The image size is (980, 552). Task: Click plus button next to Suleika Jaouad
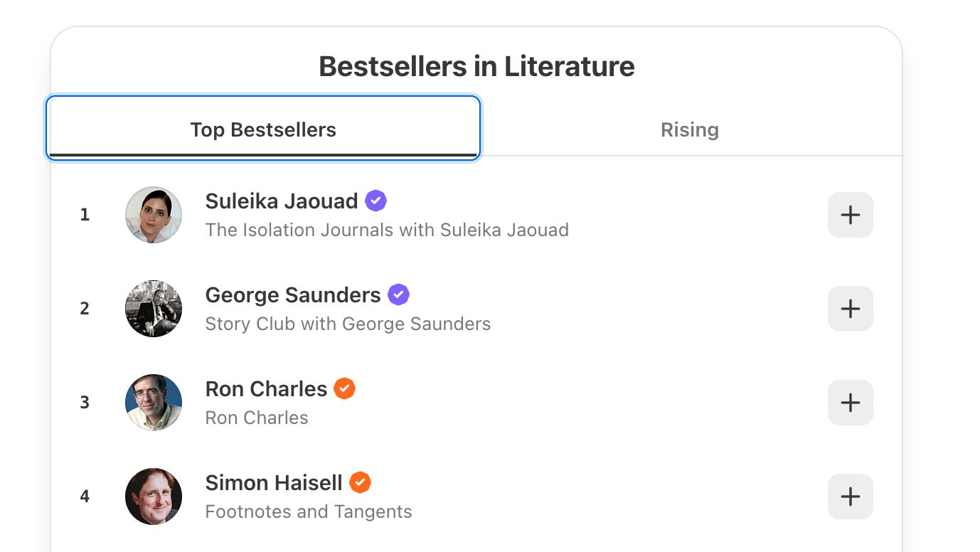pyautogui.click(x=850, y=215)
